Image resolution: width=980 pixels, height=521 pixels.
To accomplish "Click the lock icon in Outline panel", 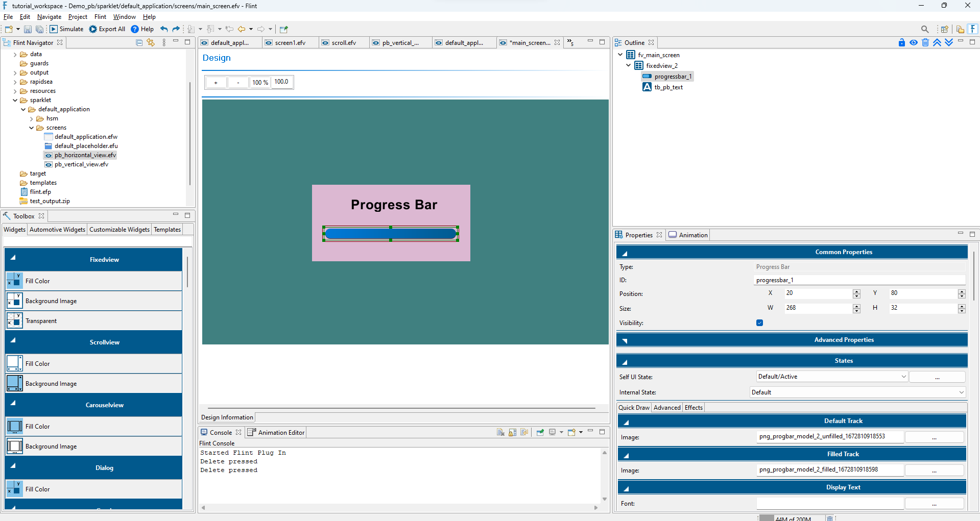I will click(x=902, y=43).
